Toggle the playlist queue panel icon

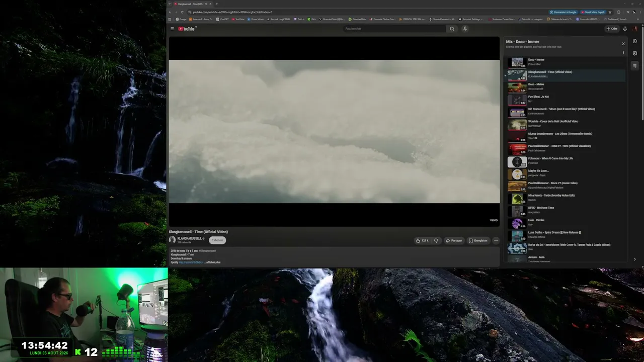[635, 66]
